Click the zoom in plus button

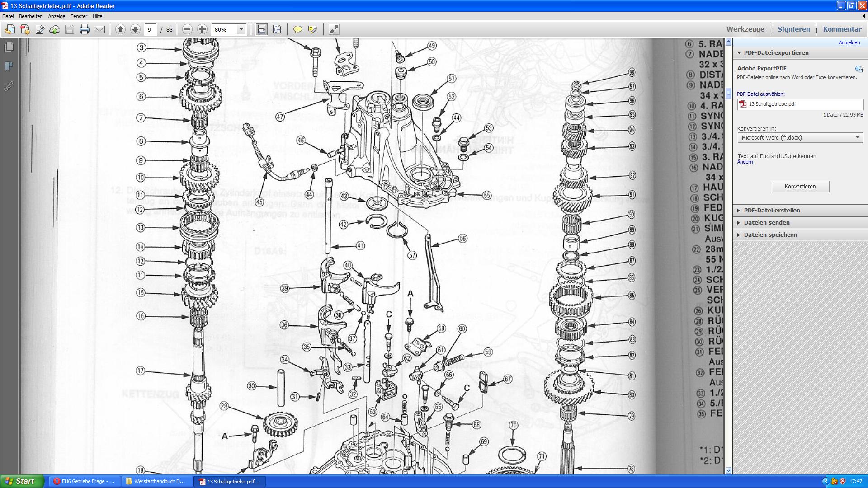[202, 29]
